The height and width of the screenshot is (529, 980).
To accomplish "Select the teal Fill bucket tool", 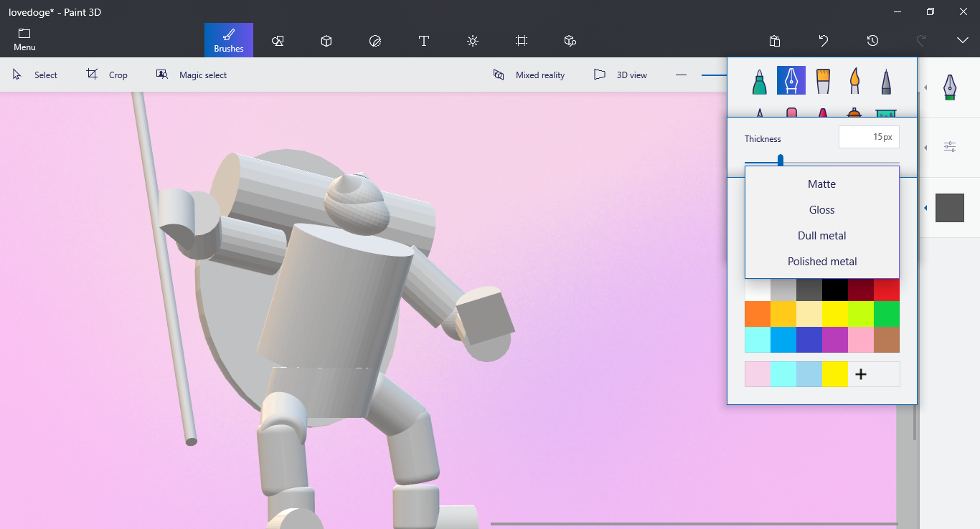I will pyautogui.click(x=886, y=113).
